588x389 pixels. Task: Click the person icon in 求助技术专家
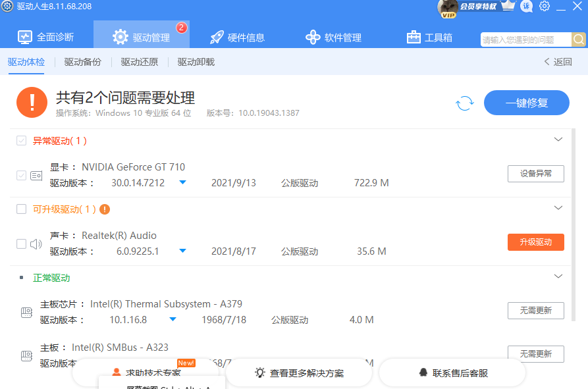[117, 372]
